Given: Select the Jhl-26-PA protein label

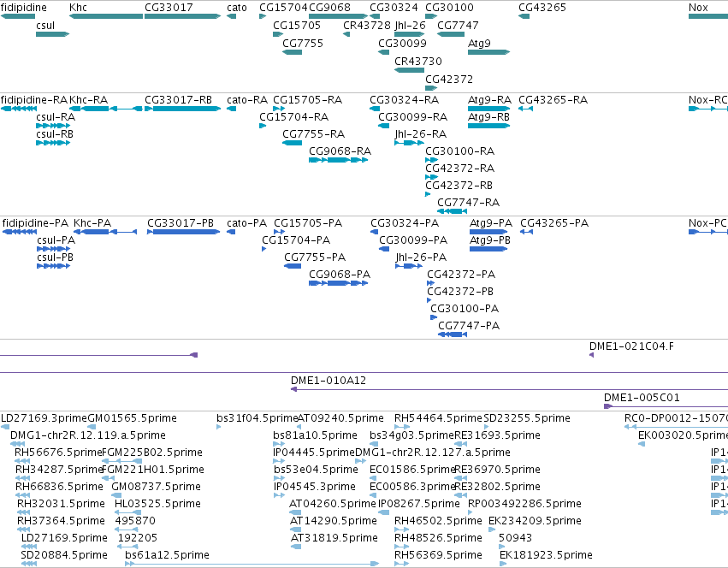Looking at the screenshot, I should coord(421,257).
